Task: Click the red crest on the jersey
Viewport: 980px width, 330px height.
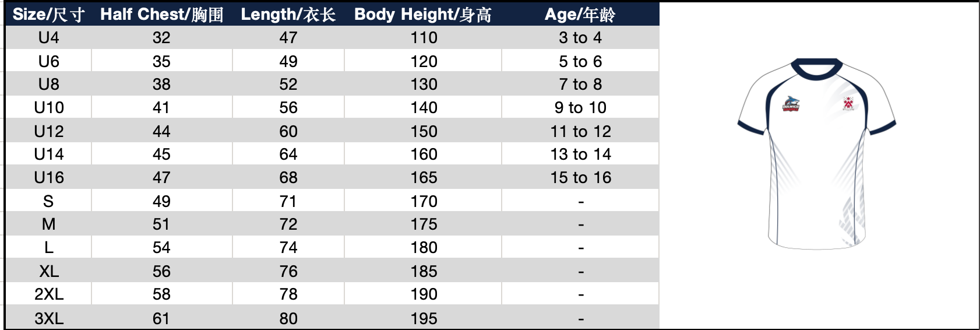Action: pos(848,104)
